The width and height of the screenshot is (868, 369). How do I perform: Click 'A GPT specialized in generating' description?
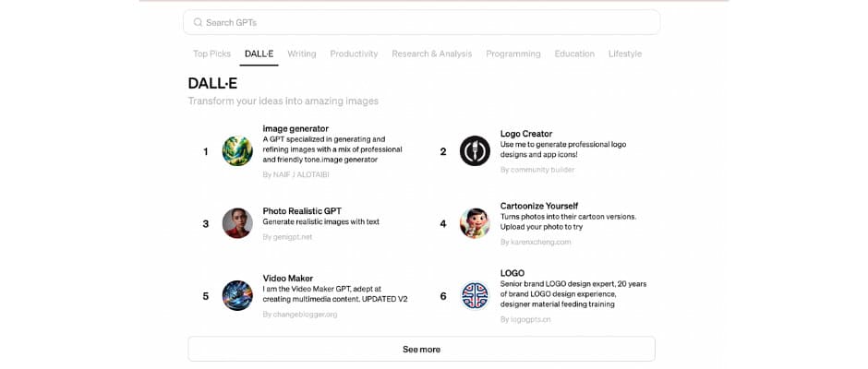point(332,149)
